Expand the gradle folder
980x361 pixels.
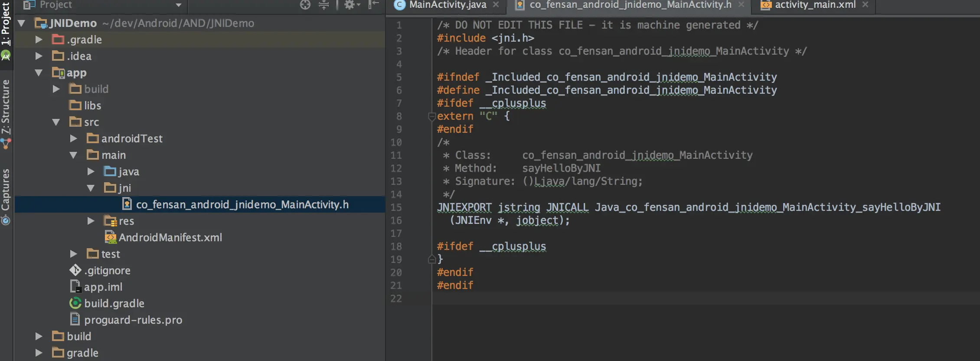[39, 353]
